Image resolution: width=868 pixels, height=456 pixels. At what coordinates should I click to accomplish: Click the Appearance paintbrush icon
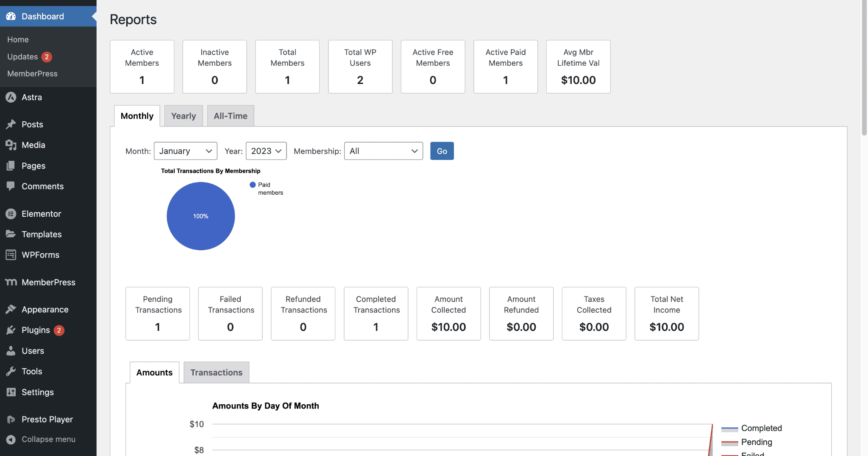(x=11, y=310)
